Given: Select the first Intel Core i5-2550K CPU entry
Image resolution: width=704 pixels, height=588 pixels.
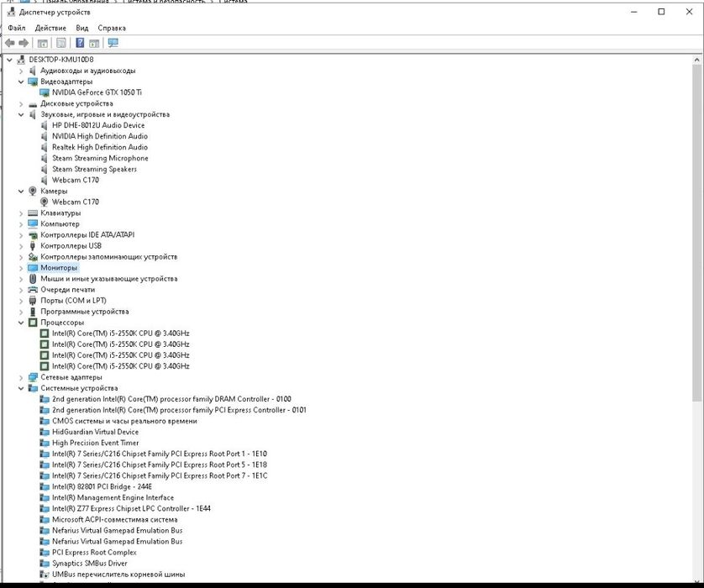Looking at the screenshot, I should 120,333.
